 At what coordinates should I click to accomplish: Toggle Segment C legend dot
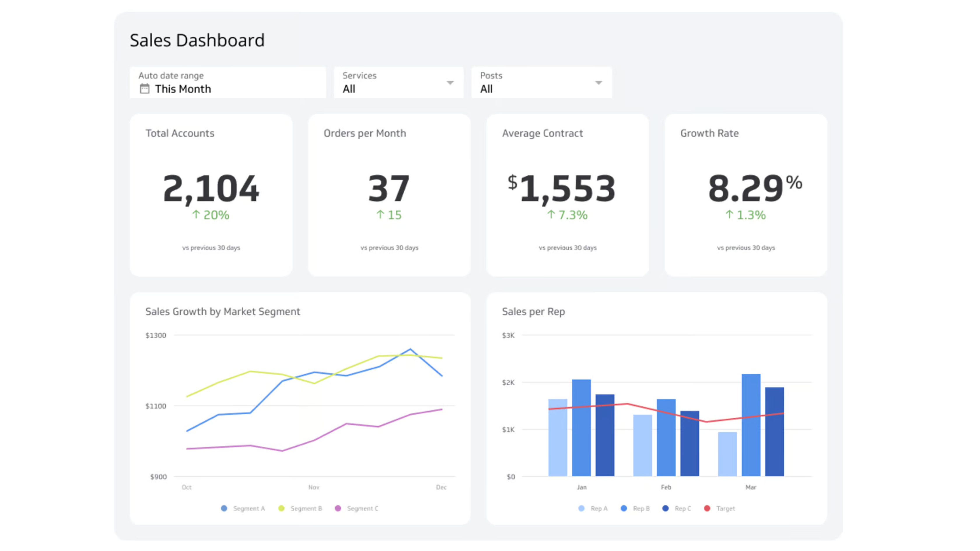pos(338,508)
